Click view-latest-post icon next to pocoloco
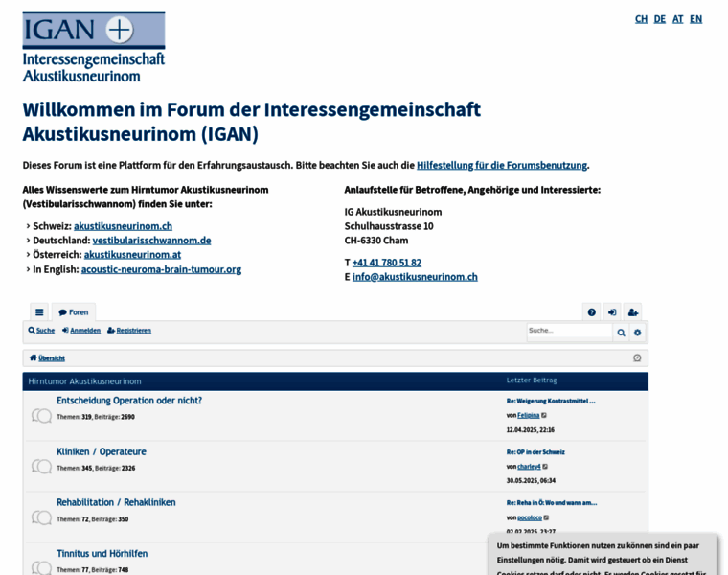This screenshot has width=728, height=575. pyautogui.click(x=546, y=517)
